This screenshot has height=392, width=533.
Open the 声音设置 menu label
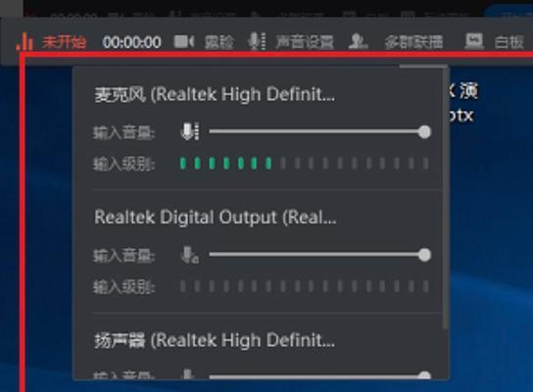coord(305,42)
